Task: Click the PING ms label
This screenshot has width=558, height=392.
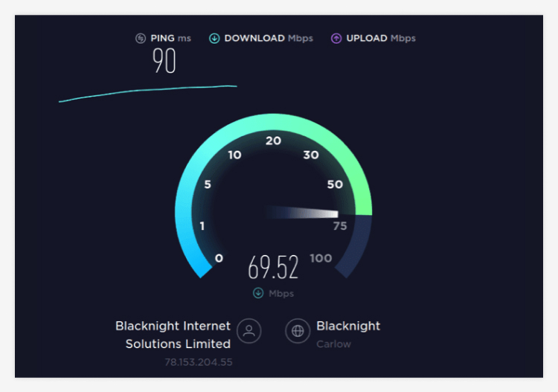Action: point(170,39)
